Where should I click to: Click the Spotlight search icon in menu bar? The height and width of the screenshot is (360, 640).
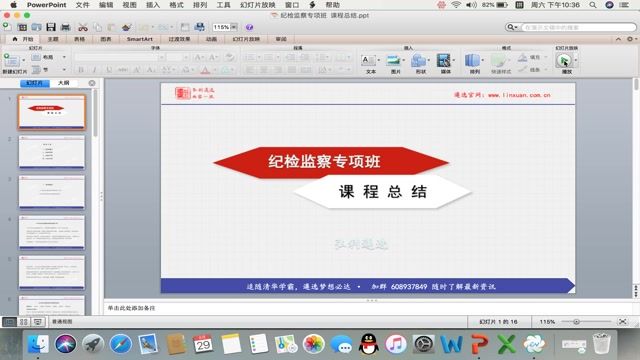(x=593, y=5)
